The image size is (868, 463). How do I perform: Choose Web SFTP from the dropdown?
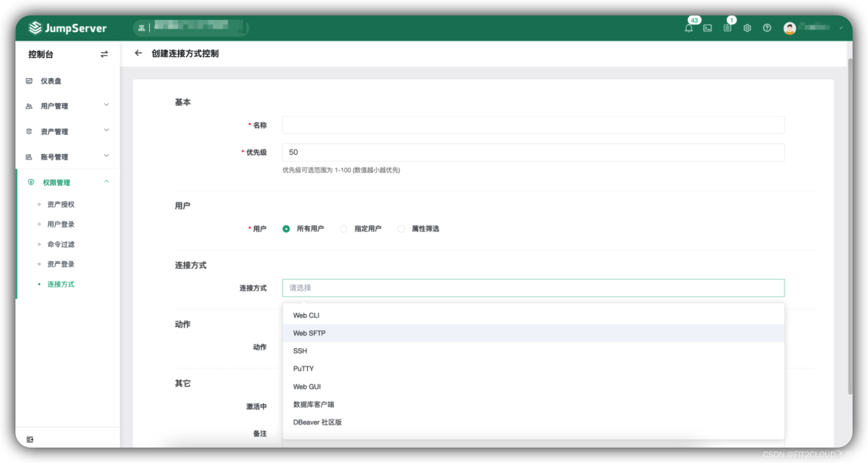point(309,333)
